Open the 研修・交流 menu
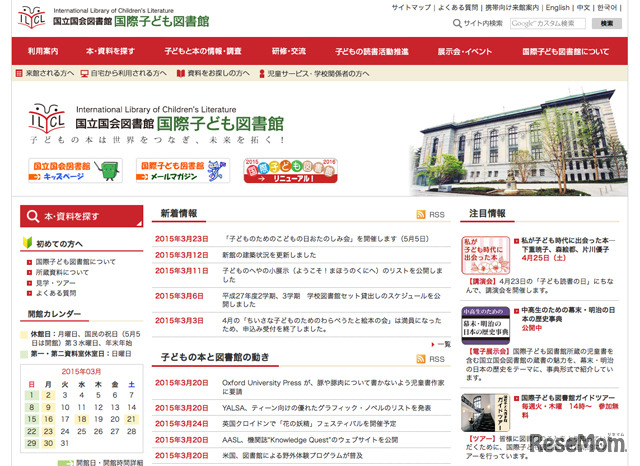 pyautogui.click(x=289, y=51)
